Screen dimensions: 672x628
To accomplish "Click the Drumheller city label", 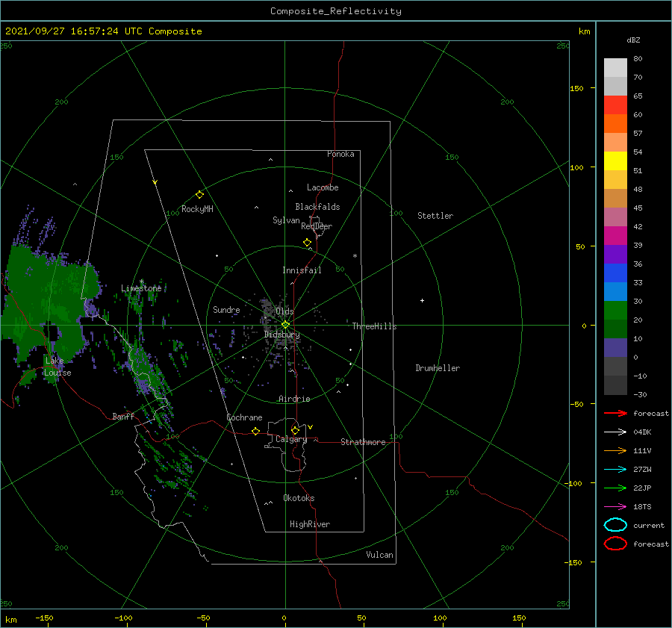I will pos(438,368).
